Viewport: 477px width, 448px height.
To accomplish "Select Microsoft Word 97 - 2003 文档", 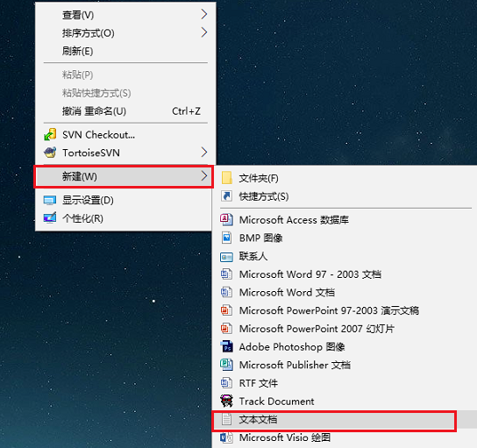I will point(345,274).
